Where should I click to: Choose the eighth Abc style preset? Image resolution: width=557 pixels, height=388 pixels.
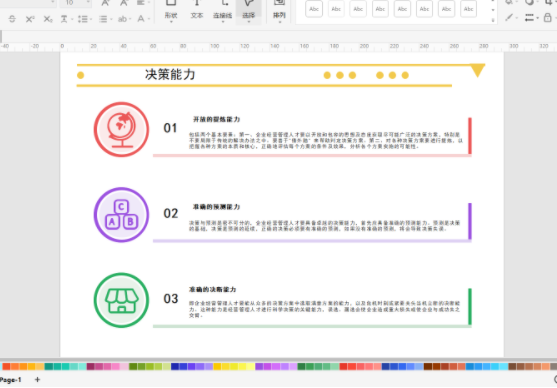[x=469, y=9]
